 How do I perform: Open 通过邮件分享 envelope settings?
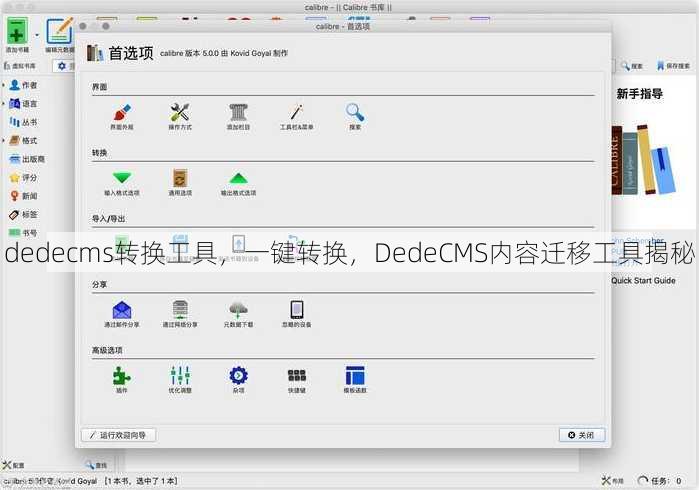(x=122, y=314)
